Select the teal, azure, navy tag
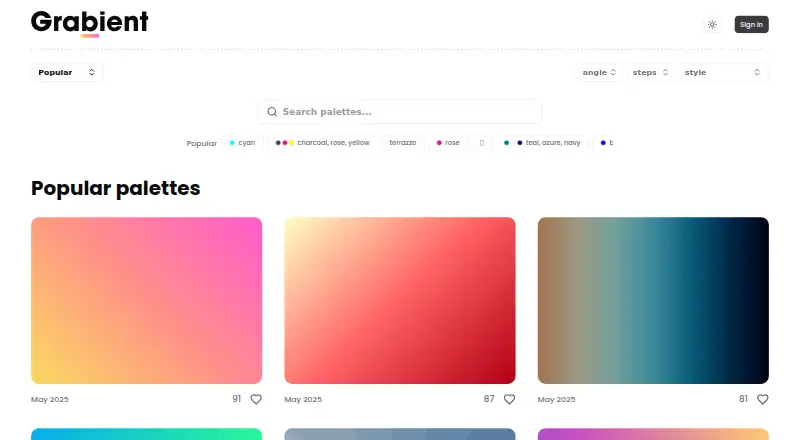Viewport: 800px width, 440px height. pos(542,143)
